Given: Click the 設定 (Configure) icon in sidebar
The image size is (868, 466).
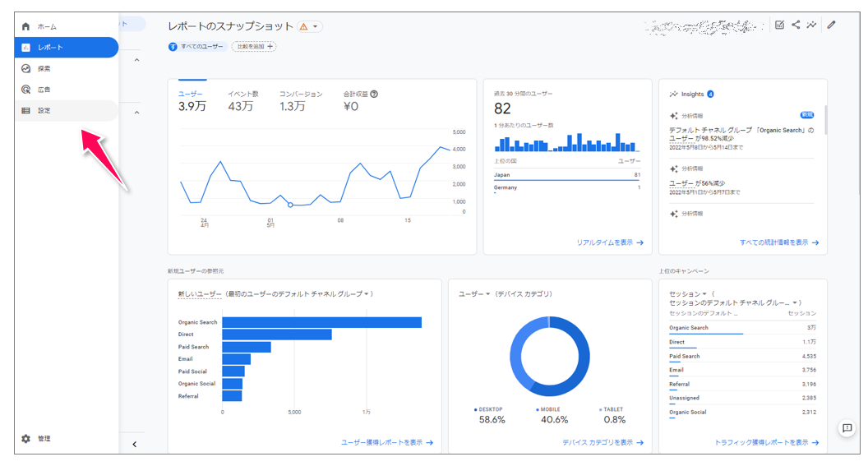Looking at the screenshot, I should point(25,110).
